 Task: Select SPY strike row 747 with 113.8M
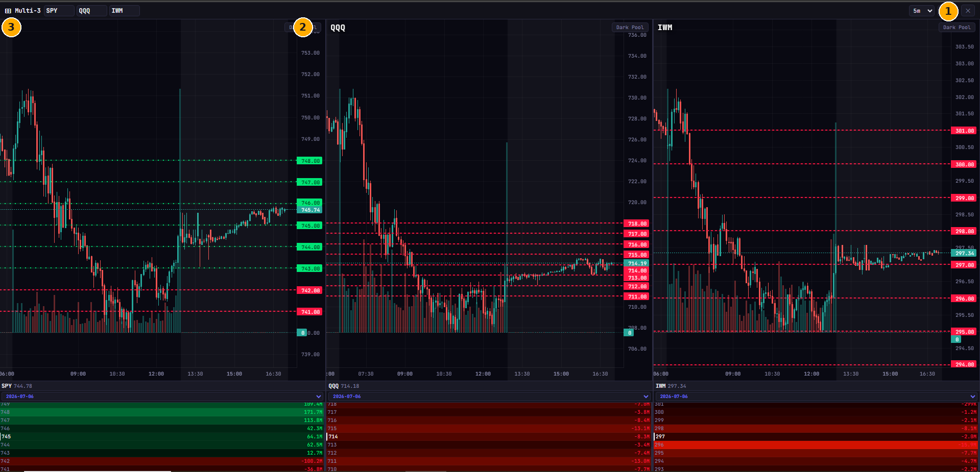click(162, 420)
